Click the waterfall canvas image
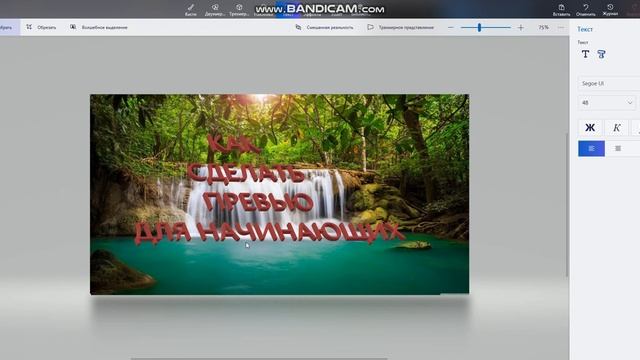Viewport: 640px width, 360px height. pyautogui.click(x=280, y=194)
